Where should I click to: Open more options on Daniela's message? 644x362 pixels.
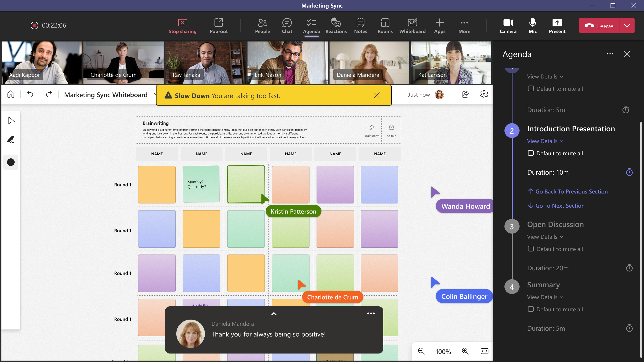point(371,313)
